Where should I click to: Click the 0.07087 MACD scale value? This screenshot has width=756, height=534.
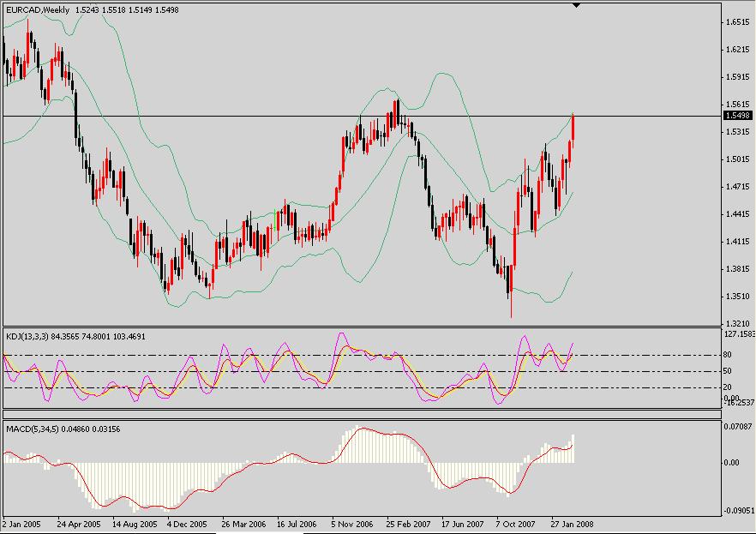click(x=738, y=427)
